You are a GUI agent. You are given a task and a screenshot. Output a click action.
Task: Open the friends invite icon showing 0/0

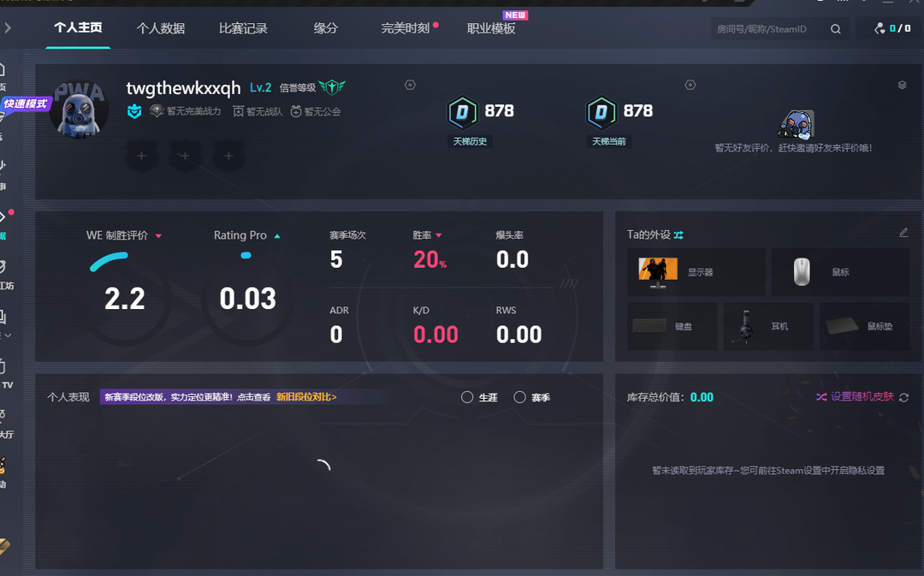click(891, 29)
